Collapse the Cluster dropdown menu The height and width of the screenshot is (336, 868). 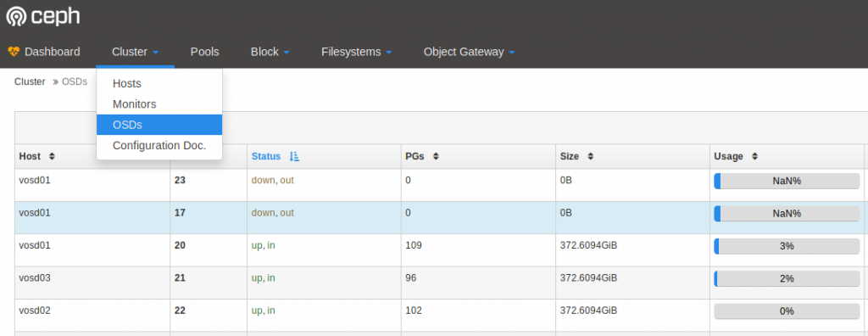click(x=135, y=52)
